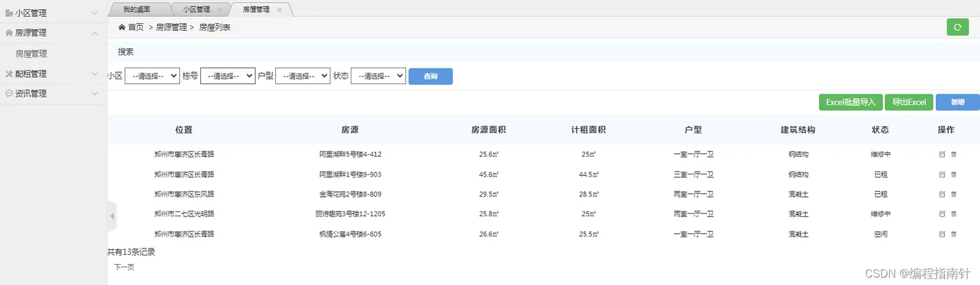Open the 状态 dropdown filter

[x=378, y=76]
